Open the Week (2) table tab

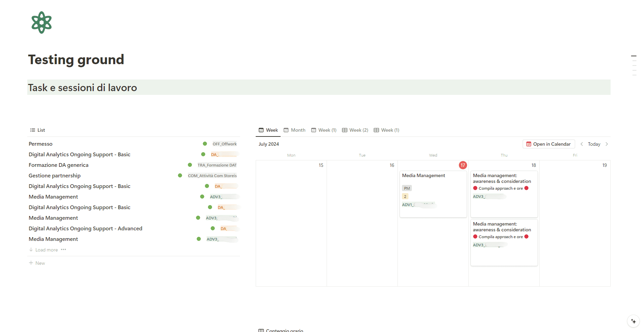click(x=355, y=130)
